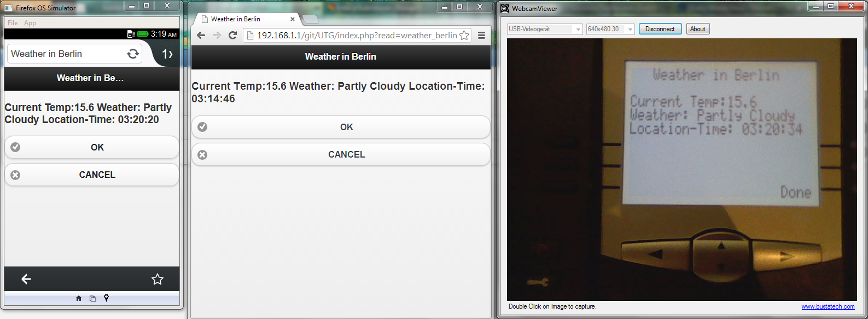The image size is (868, 319).
Task: Reload the Chrome page
Action: click(232, 35)
